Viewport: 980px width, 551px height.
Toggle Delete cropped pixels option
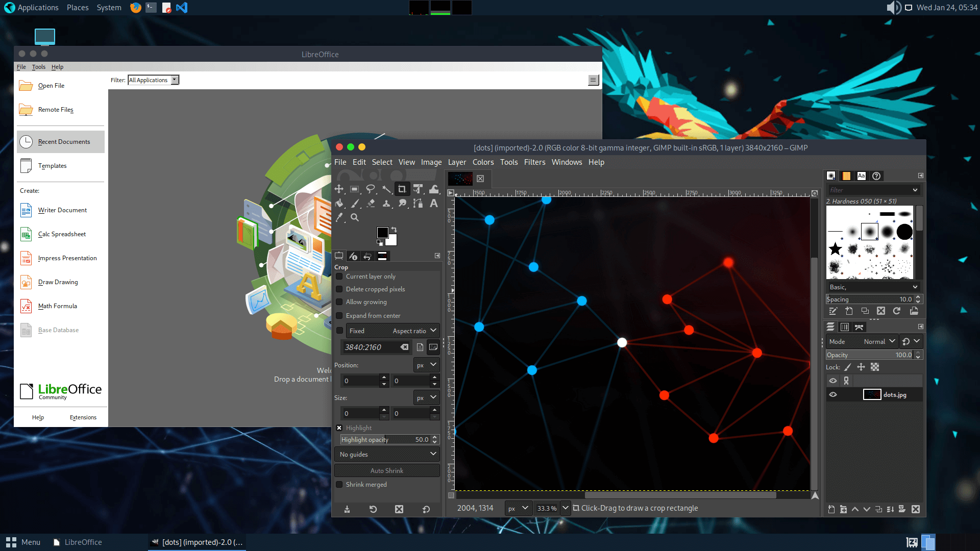(339, 289)
